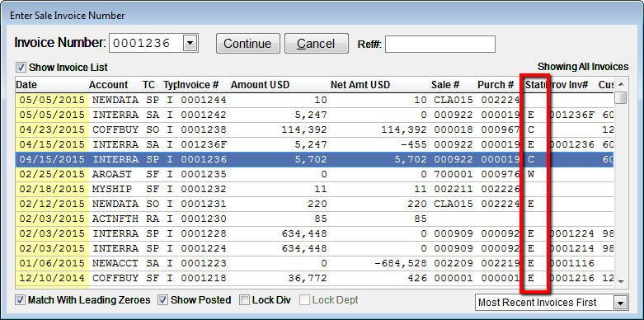Screen dimensions: 644x320
Task: Click the Showing All Invoices label
Action: [x=583, y=67]
